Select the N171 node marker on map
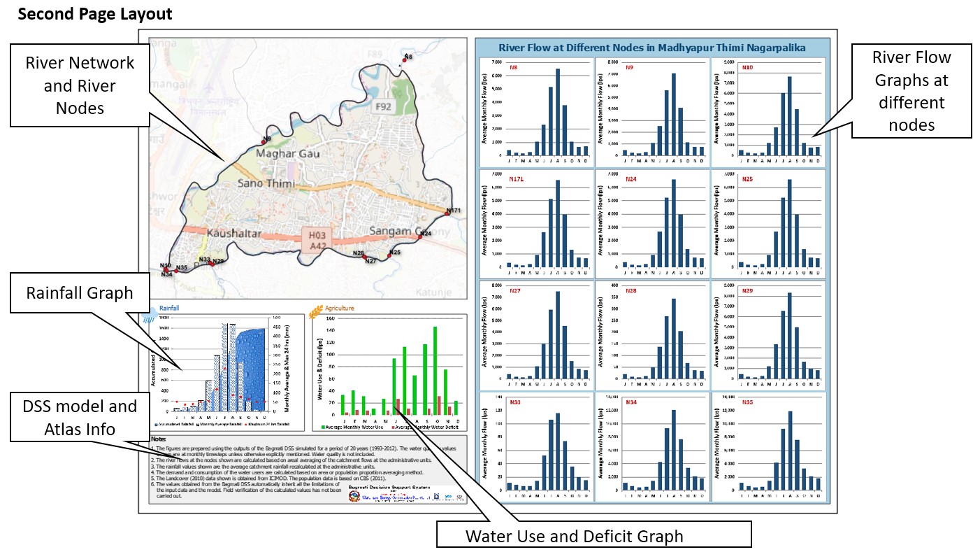The width and height of the screenshot is (980, 559). 447,214
